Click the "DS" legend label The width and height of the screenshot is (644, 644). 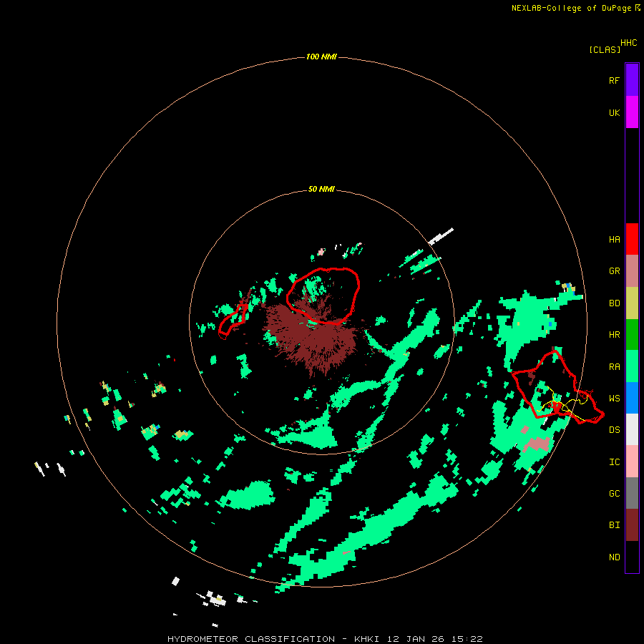point(614,429)
